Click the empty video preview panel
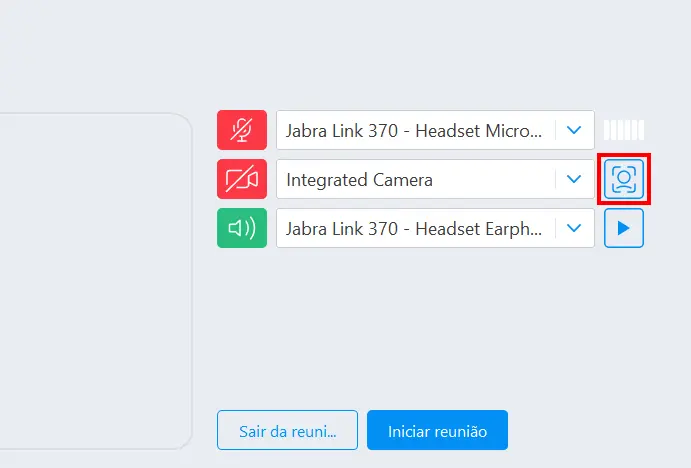This screenshot has width=691, height=468. [x=96, y=281]
